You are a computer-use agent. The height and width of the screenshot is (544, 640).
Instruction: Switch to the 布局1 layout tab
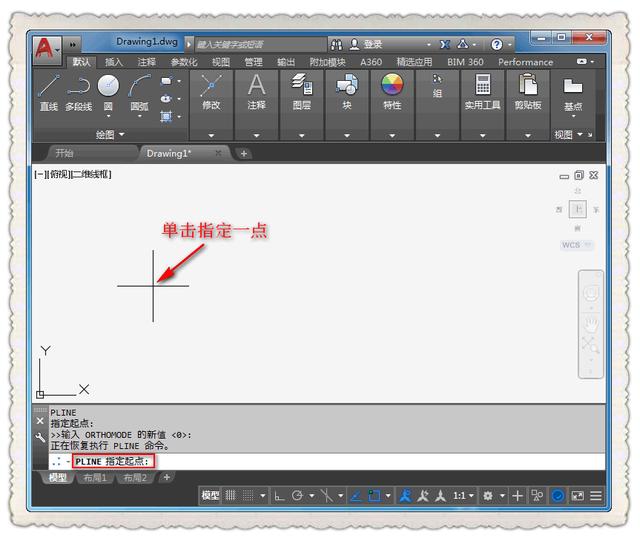coord(95,477)
